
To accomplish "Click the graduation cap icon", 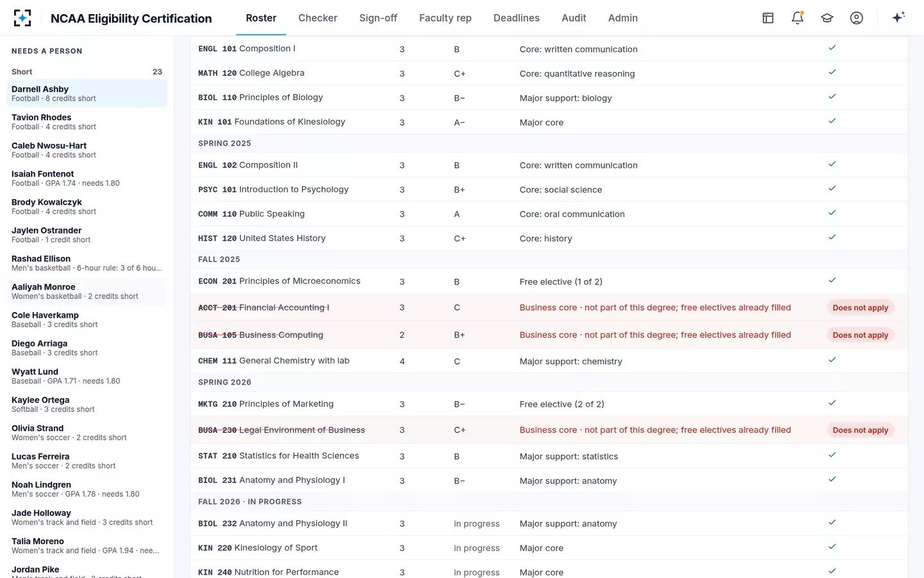I will pos(827,18).
